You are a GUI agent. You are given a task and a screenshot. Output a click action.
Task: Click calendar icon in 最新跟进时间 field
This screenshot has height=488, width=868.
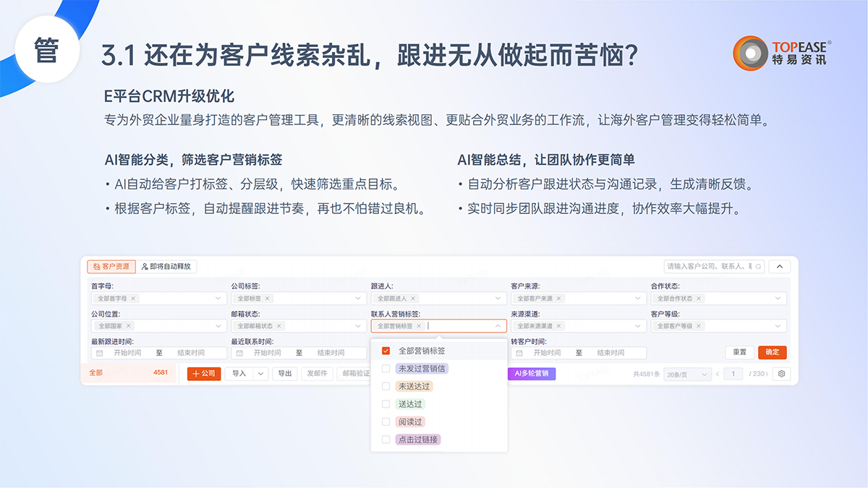pos(99,353)
